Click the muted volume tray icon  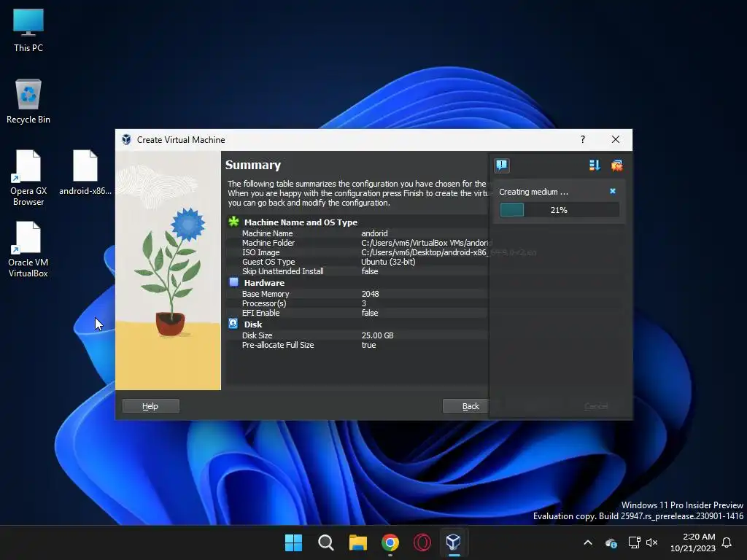point(651,542)
